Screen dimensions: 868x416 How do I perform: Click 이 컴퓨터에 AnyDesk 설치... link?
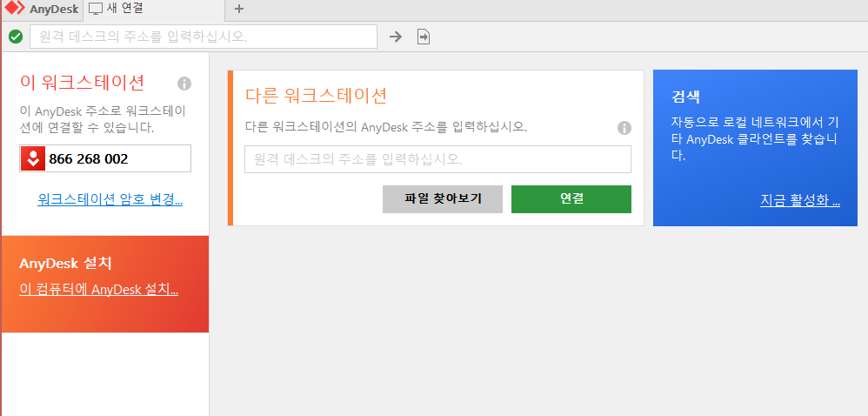[98, 289]
